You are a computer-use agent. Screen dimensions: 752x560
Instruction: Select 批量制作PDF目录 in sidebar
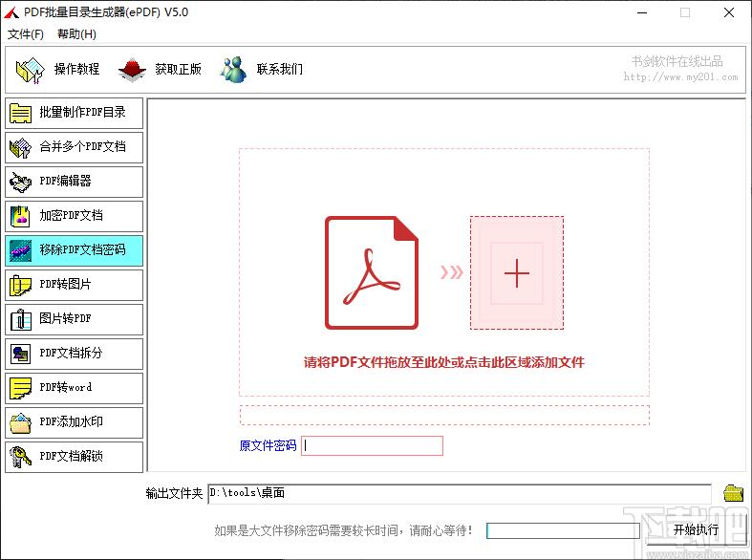75,113
